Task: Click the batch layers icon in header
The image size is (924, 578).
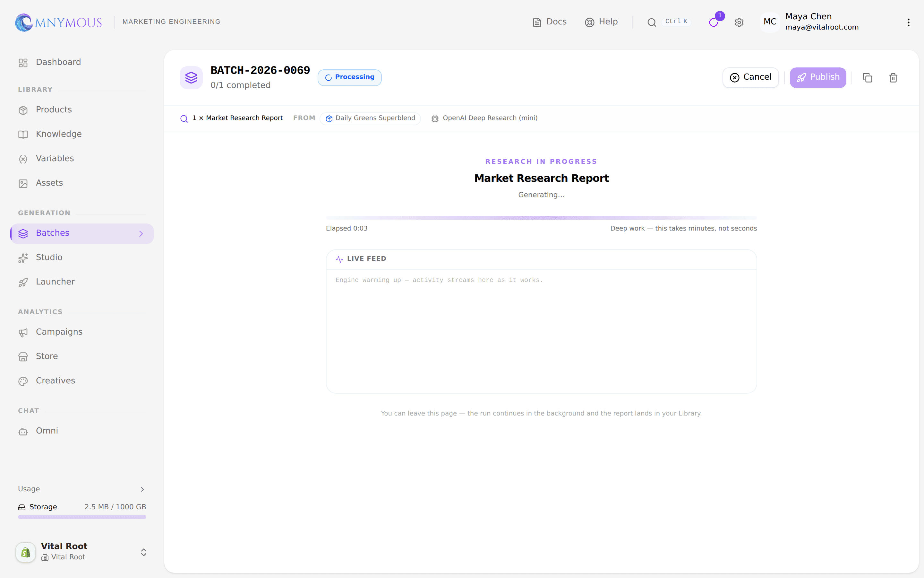Action: [x=191, y=78]
